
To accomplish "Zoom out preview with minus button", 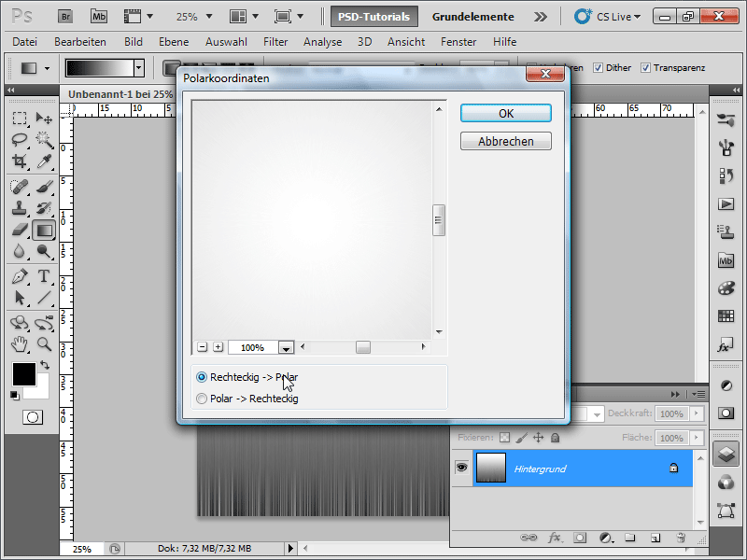I will (x=203, y=347).
